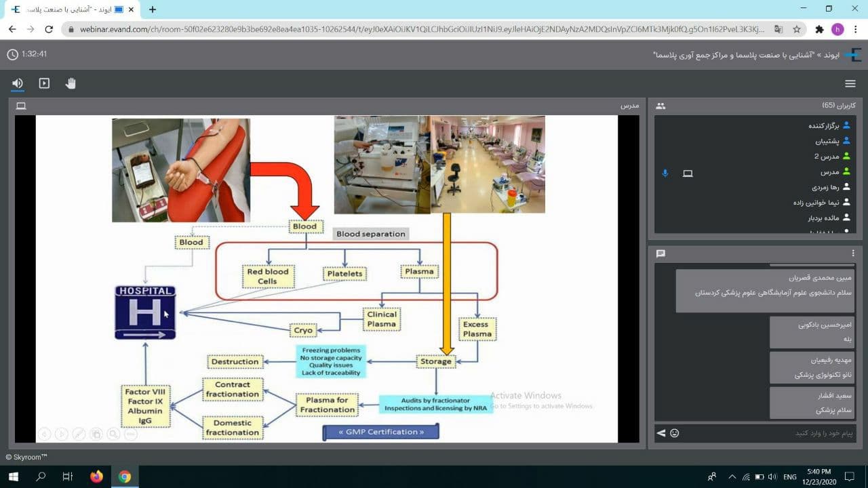Open the Chrome extensions puzzle icon
Screen dimensions: 868x488
(x=819, y=29)
